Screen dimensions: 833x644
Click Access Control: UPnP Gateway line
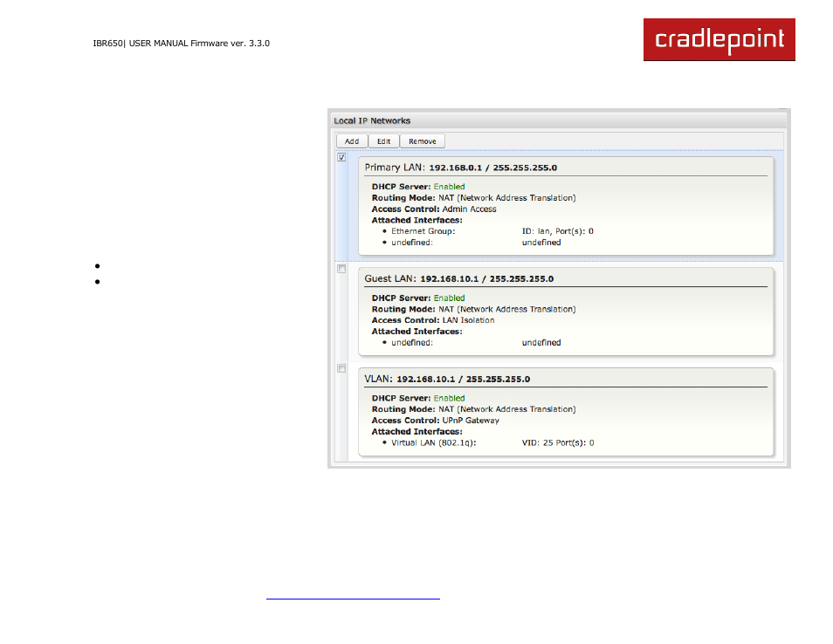point(435,421)
